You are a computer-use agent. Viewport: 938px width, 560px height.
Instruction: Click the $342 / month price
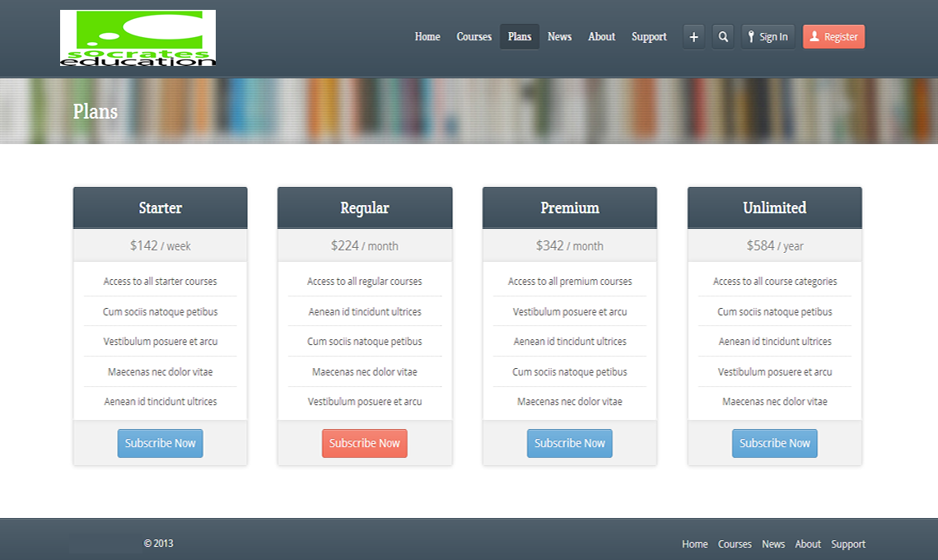point(570,246)
